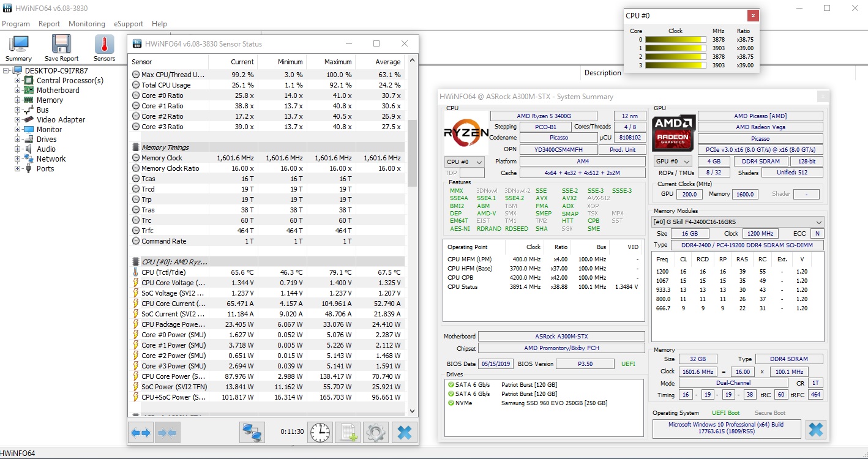Click the scroll down arrow in Sensor Status
The image size is (868, 459).
[x=412, y=411]
